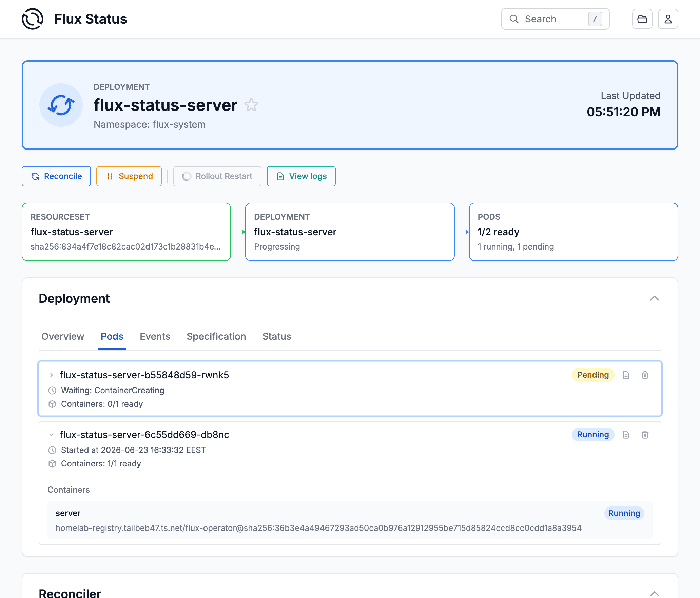700x598 pixels.
Task: Click the search magnifier icon
Action: [514, 19]
